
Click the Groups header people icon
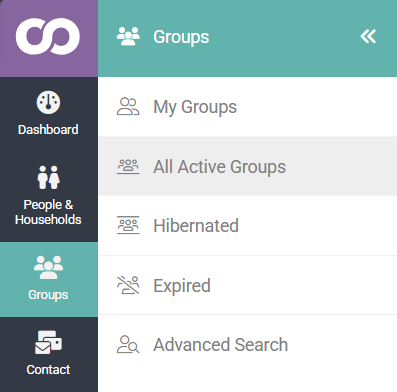click(128, 36)
